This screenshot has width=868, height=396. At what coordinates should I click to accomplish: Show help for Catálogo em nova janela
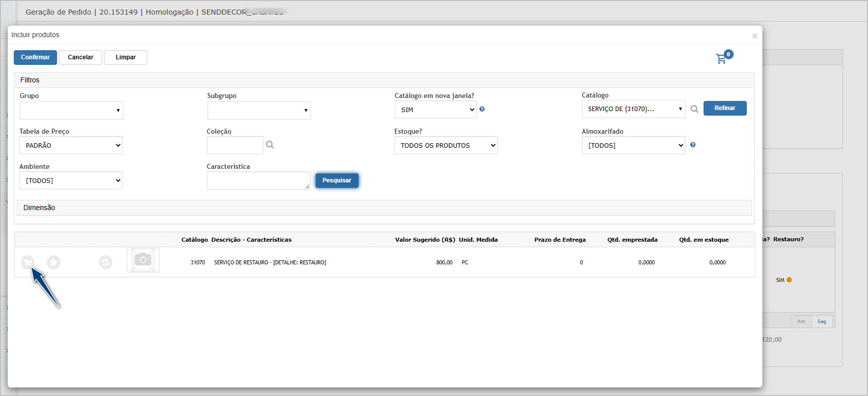[x=482, y=109]
